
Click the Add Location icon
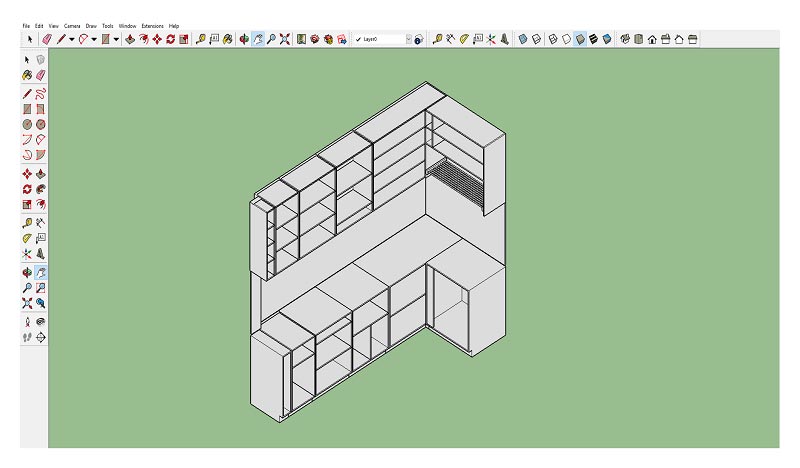[x=302, y=39]
